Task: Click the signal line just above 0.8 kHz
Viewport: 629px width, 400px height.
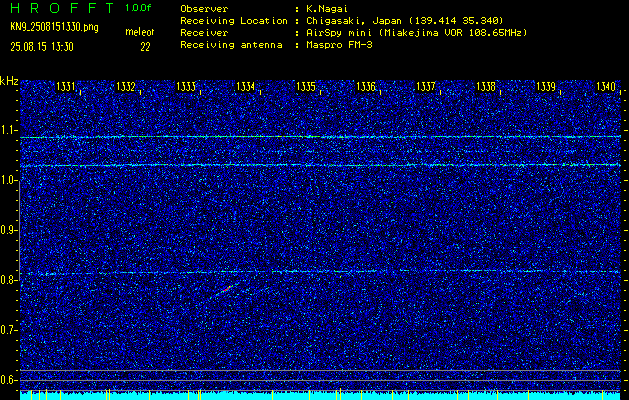Action: click(x=320, y=272)
